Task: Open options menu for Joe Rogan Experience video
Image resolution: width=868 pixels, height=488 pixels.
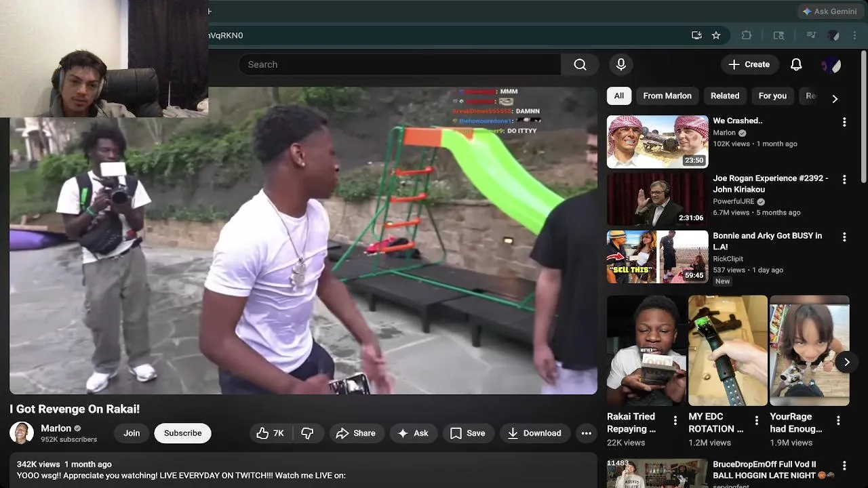Action: click(844, 180)
